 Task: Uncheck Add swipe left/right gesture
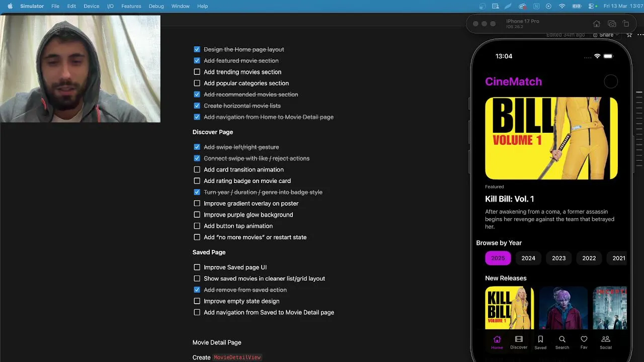click(x=197, y=147)
